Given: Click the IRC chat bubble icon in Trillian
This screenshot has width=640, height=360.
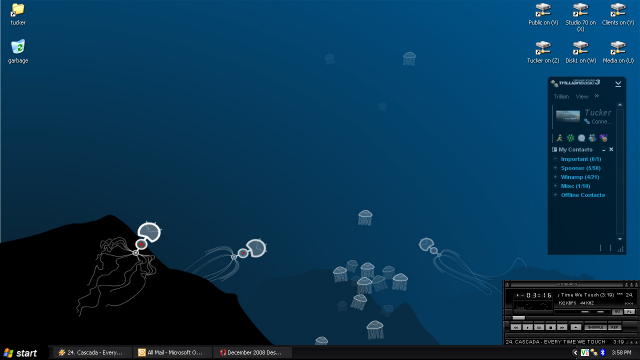Looking at the screenshot, I should click(x=581, y=138).
